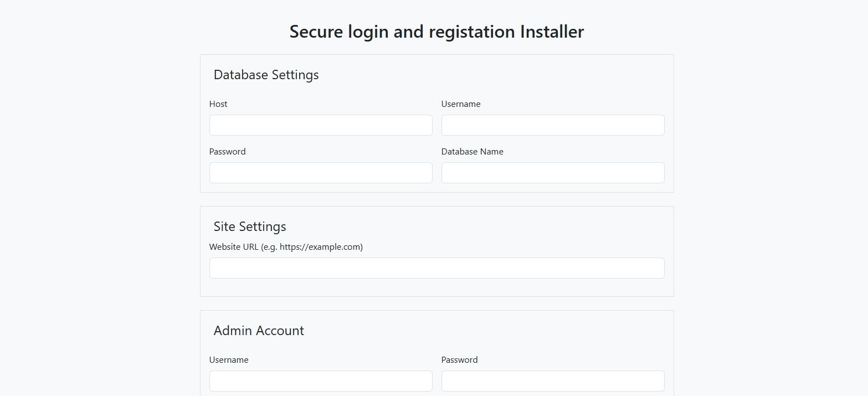Click the Database Name label
868x396 pixels.
click(x=472, y=152)
